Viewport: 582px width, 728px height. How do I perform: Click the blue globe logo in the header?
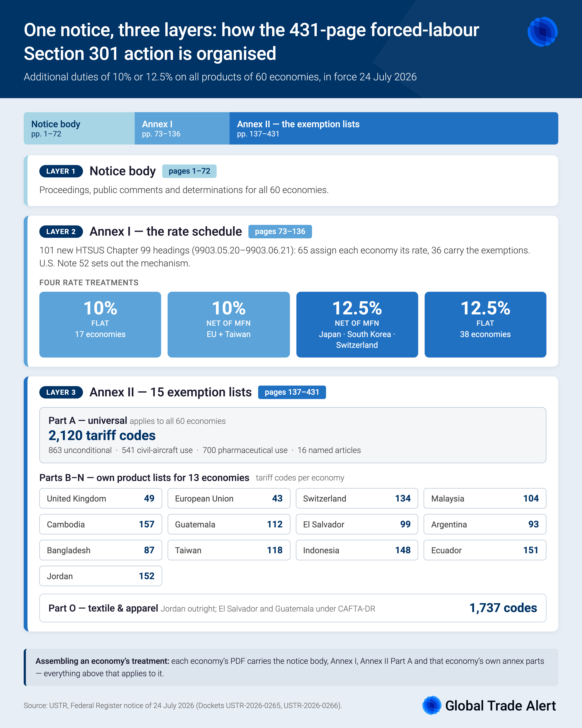(543, 32)
